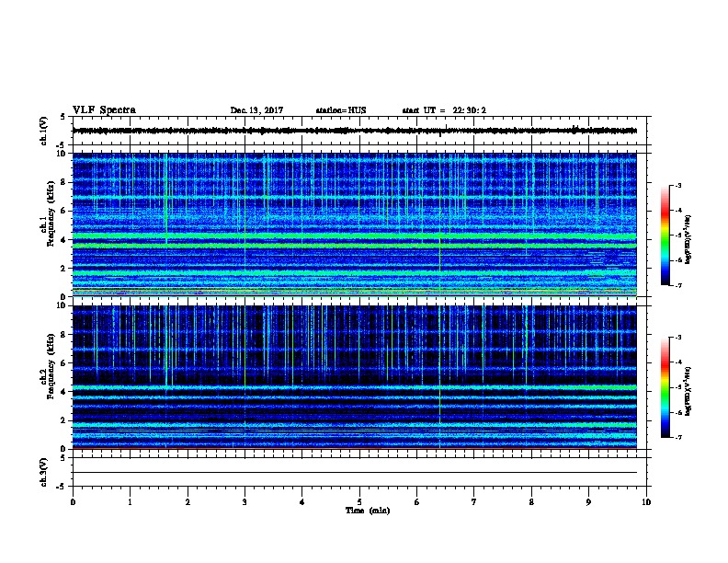The height and width of the screenshot is (563, 728).
Task: Click the flat line in the ch.3 panel
Action: [x=355, y=473]
